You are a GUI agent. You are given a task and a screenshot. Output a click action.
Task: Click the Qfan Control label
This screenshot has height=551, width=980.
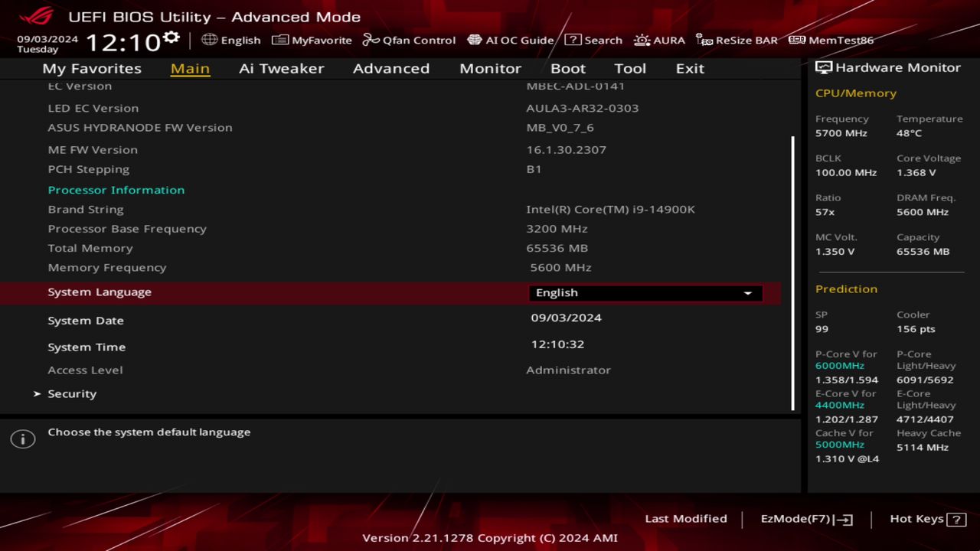[x=419, y=40]
